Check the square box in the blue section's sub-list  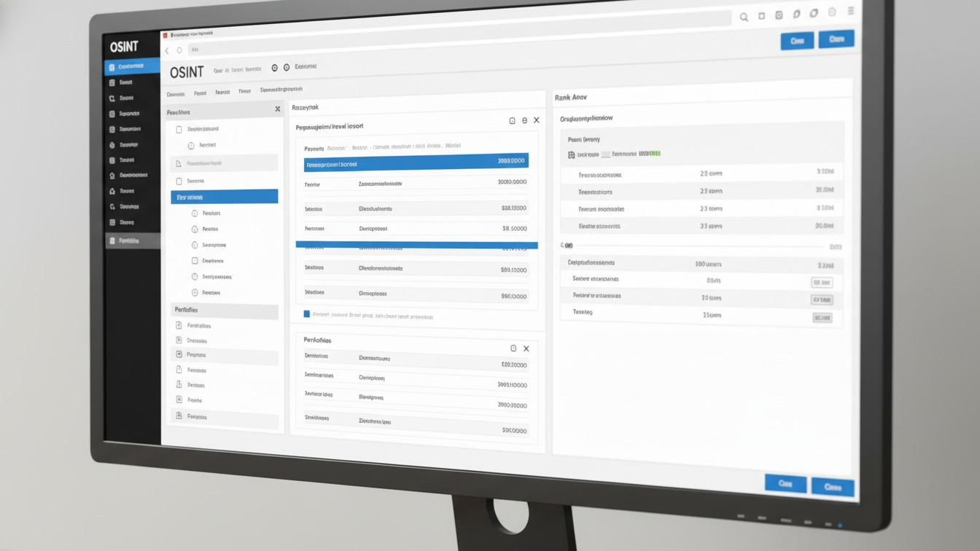[x=195, y=260]
